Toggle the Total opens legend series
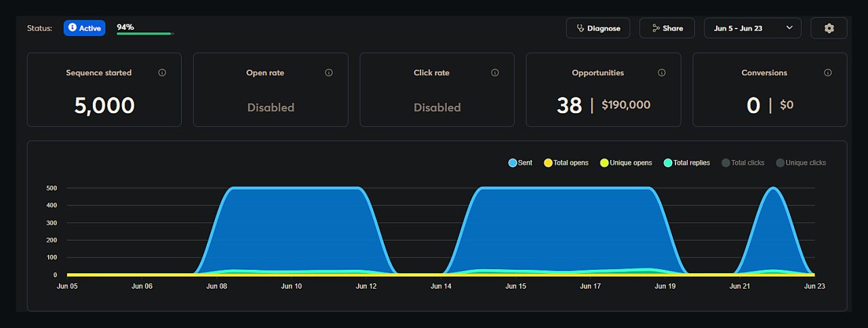868x328 pixels. tap(566, 163)
